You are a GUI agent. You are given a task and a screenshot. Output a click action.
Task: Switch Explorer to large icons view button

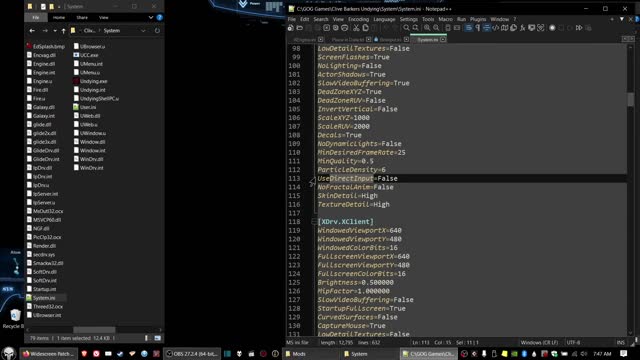pos(158,338)
